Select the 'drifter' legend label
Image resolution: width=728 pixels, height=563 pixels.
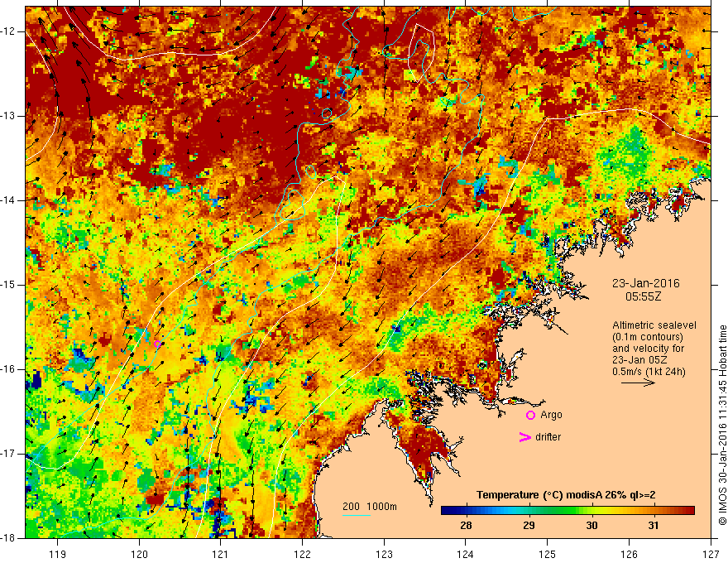pyautogui.click(x=548, y=437)
